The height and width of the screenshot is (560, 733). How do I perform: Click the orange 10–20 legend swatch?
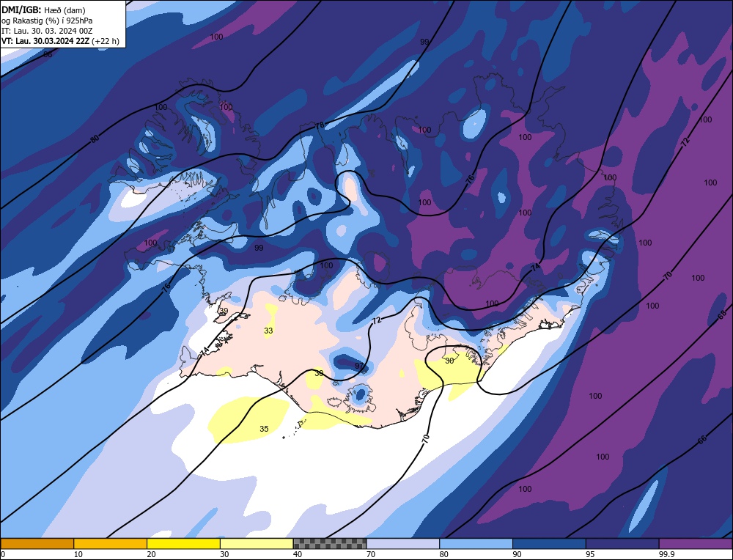(x=111, y=544)
